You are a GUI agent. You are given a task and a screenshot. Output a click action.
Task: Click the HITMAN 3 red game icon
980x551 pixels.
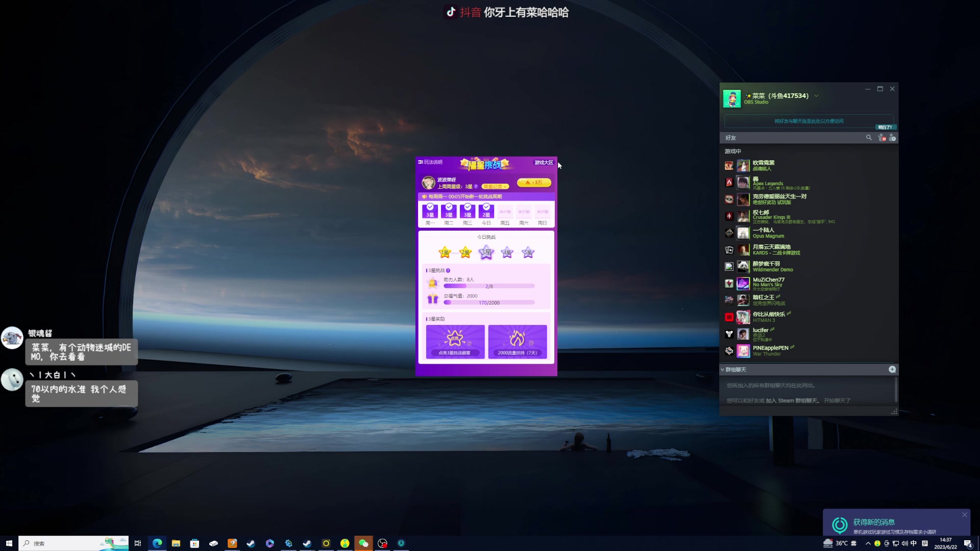(x=729, y=317)
